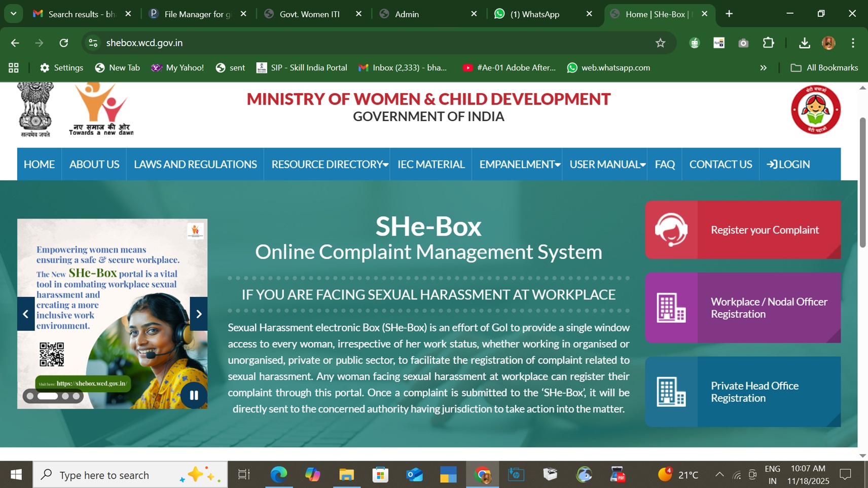The width and height of the screenshot is (868, 488).
Task: Show previous carousel slide
Action: click(26, 314)
